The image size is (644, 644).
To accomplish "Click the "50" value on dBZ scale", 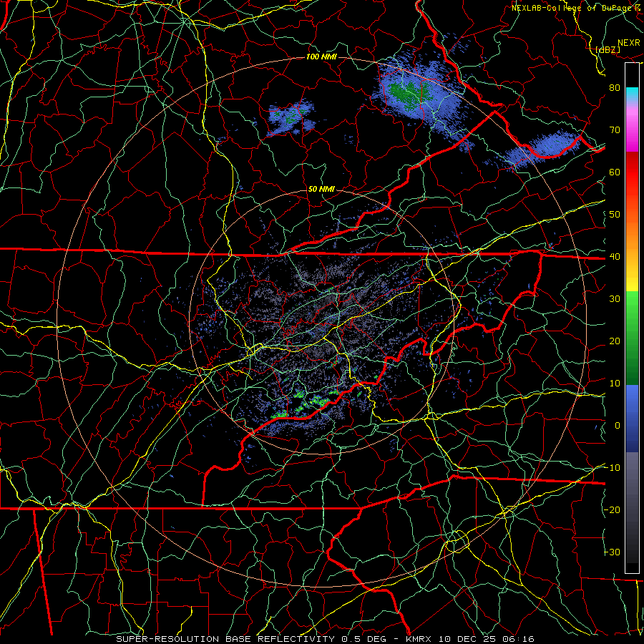I will [x=615, y=215].
